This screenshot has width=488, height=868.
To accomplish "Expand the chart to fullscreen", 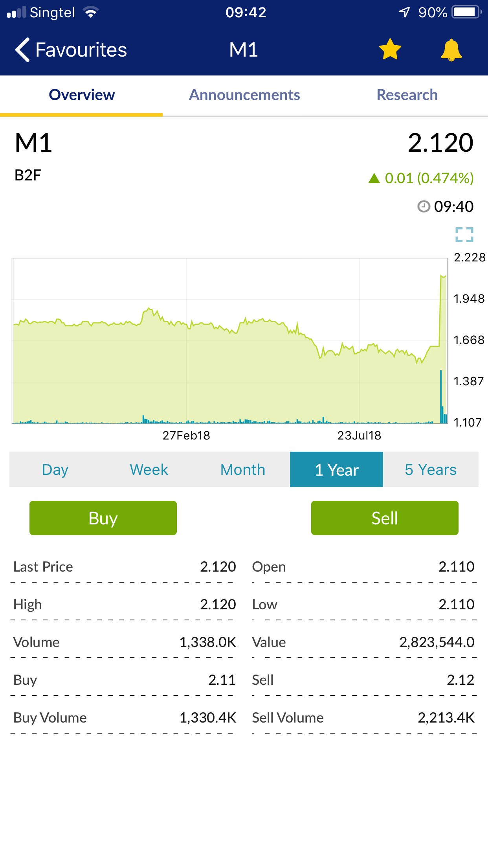I will pyautogui.click(x=464, y=235).
